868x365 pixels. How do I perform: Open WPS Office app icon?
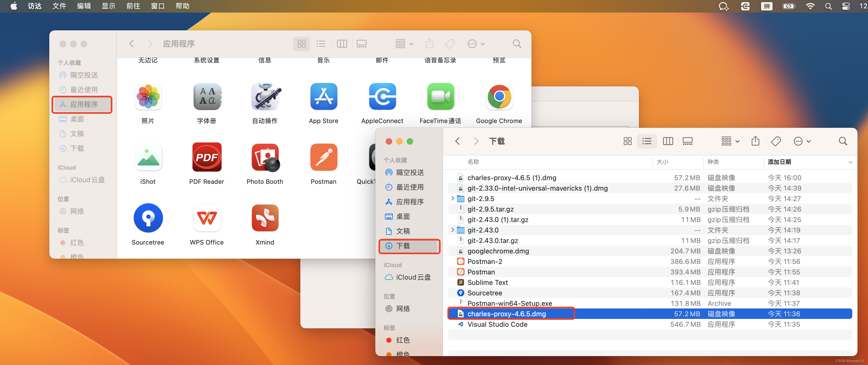pos(207,218)
